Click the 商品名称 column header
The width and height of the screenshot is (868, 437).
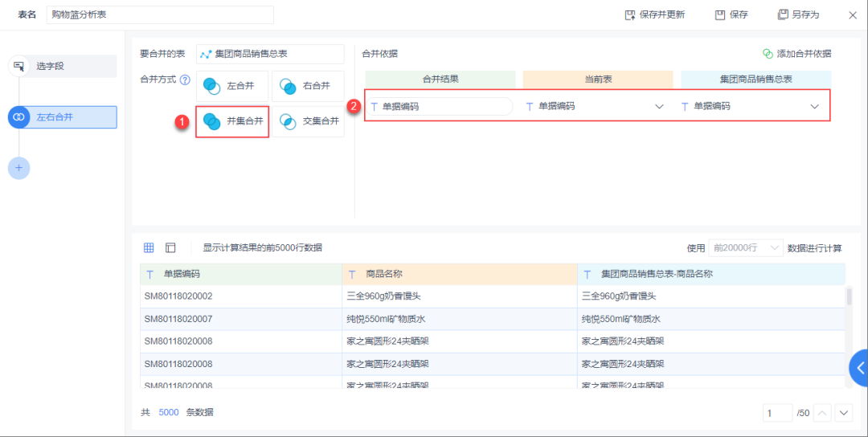tap(460, 274)
